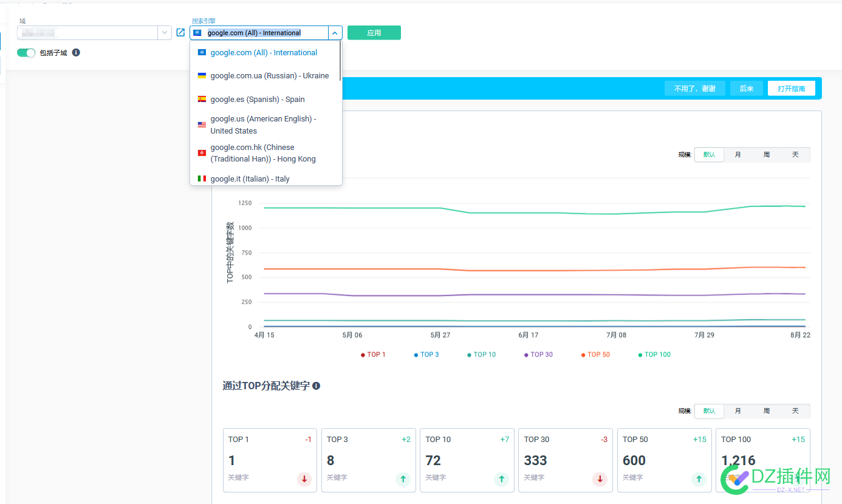Toggle TOP 50 series in chart legend
This screenshot has width=842, height=504.
coord(595,355)
